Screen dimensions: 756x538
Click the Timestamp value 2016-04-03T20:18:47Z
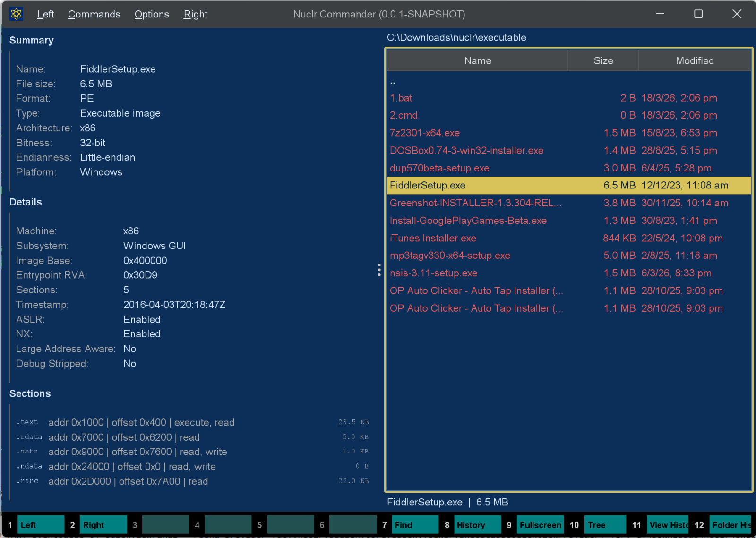174,305
